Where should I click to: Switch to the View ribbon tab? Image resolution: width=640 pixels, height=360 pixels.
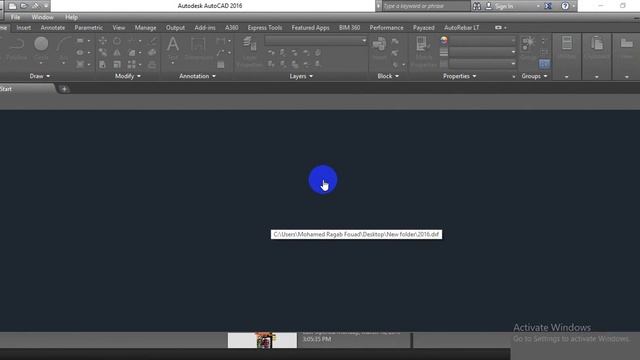119,28
